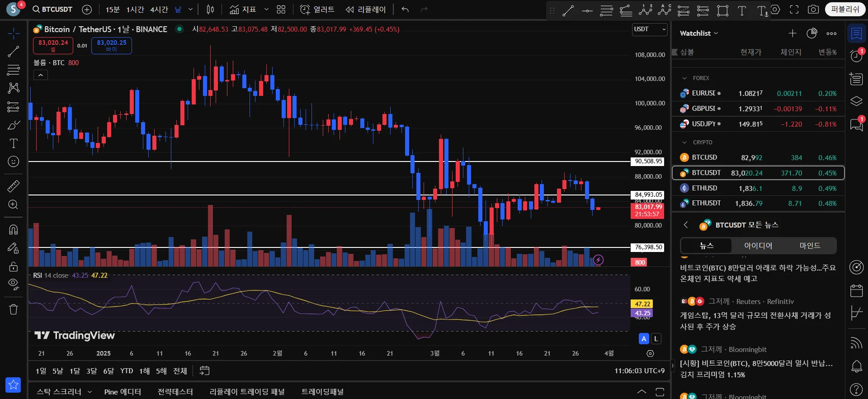Open object tree layers icon in right sidebar

point(857,101)
